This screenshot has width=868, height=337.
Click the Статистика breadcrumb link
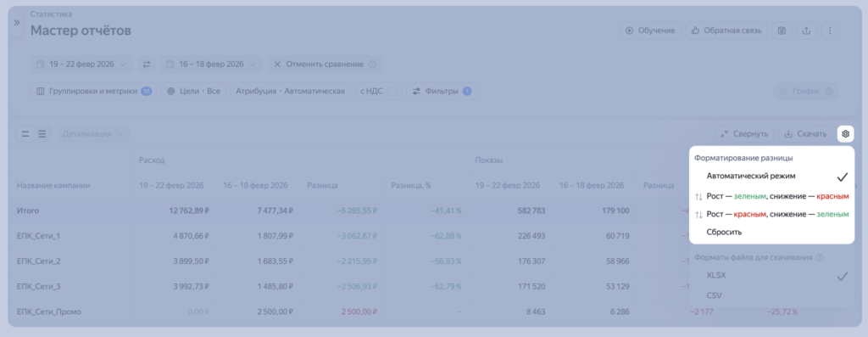[x=51, y=14]
